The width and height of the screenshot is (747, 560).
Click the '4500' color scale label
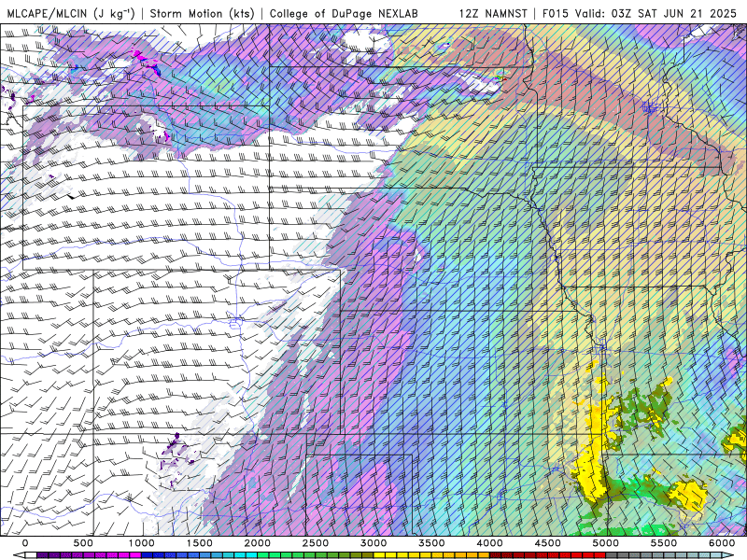point(548,543)
